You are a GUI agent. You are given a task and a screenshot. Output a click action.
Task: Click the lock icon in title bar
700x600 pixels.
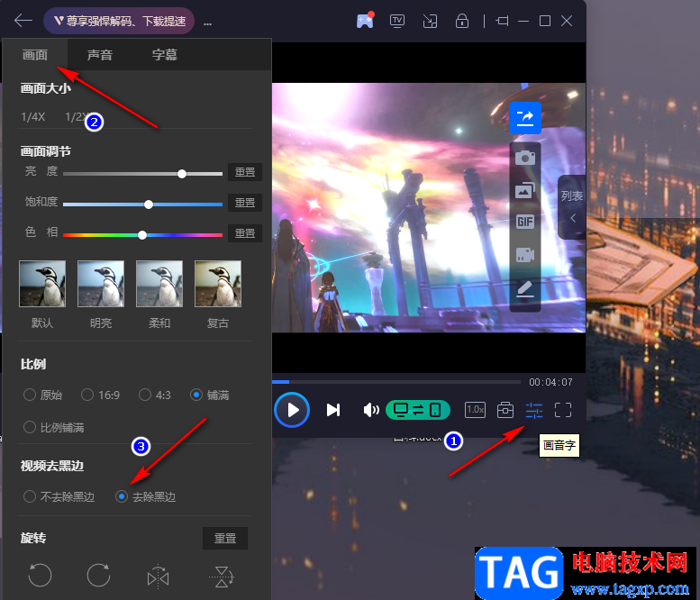pyautogui.click(x=462, y=21)
